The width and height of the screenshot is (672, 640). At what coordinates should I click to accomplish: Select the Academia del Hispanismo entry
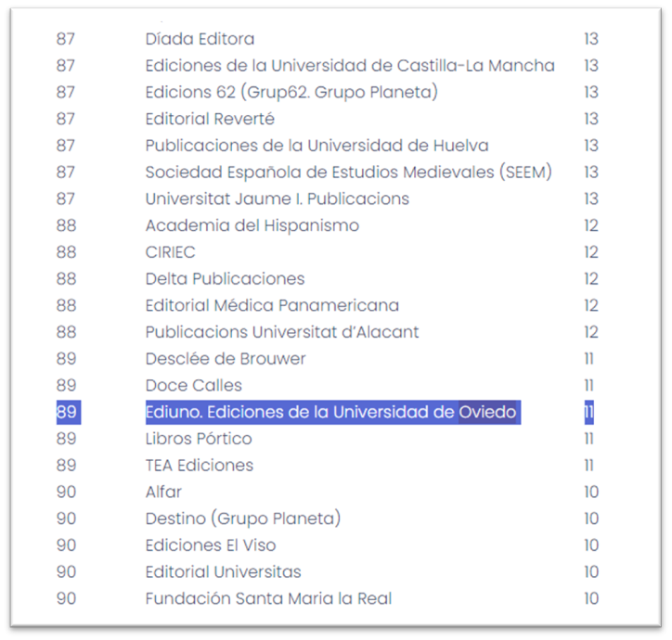(x=252, y=225)
